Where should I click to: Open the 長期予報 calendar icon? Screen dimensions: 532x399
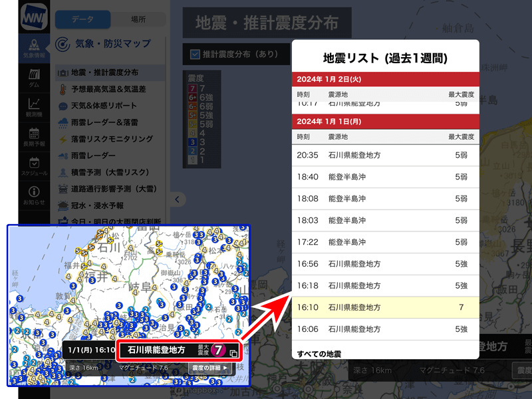click(x=34, y=136)
